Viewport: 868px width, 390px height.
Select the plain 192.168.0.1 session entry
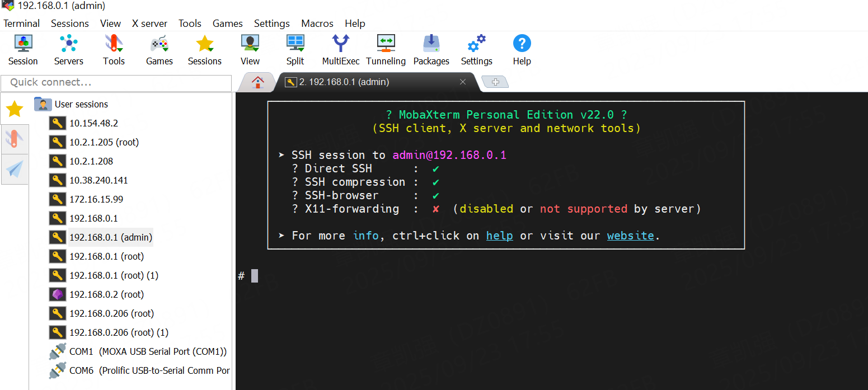point(93,218)
